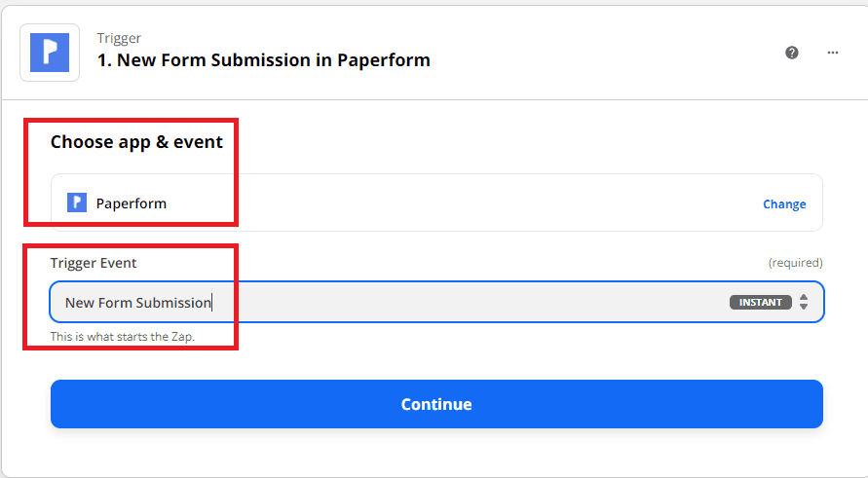The image size is (868, 478).
Task: Select the step title '1. New Form Submission in Paperform'
Action: 263,60
